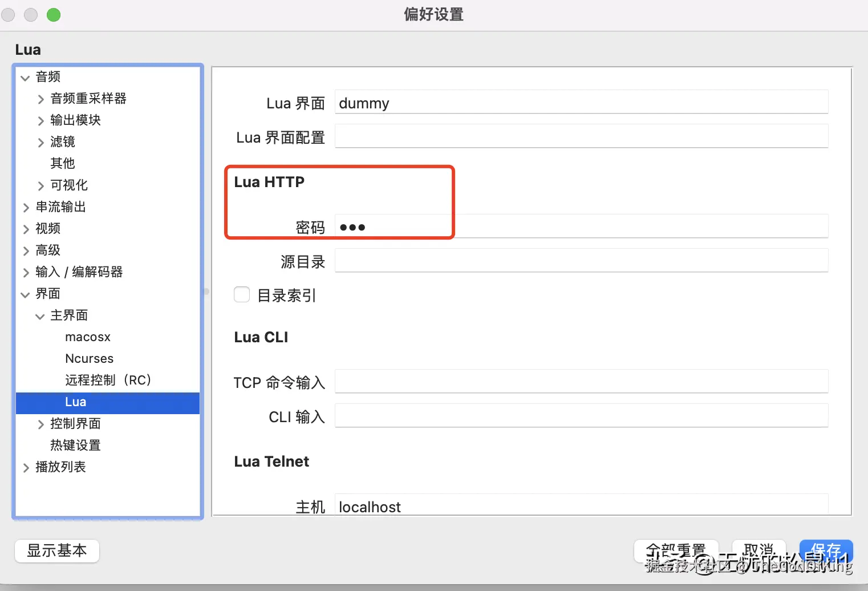Enable the 目录索引 checkbox
This screenshot has height=591, width=868.
point(242,294)
